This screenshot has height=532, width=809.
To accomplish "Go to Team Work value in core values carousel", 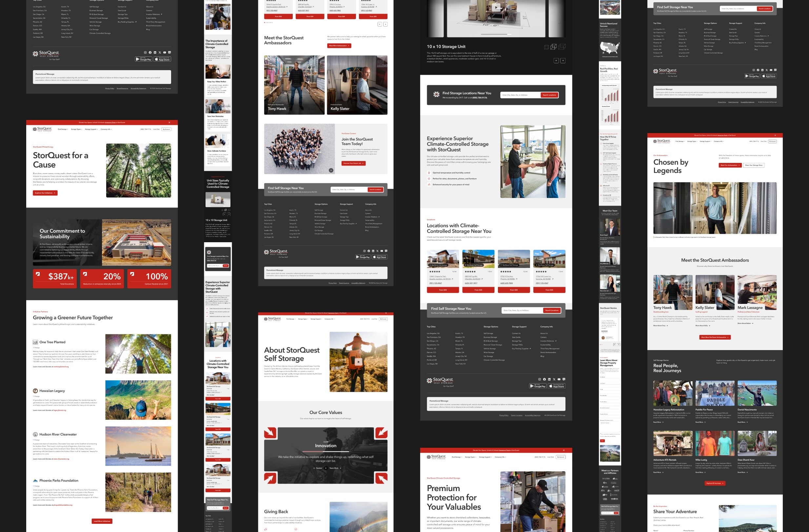I will [335, 468].
